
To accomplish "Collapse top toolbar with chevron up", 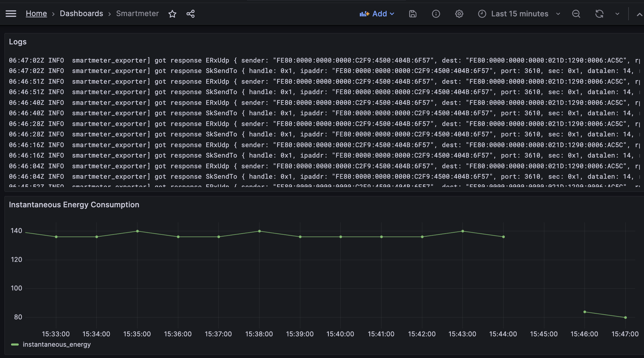I will point(639,14).
